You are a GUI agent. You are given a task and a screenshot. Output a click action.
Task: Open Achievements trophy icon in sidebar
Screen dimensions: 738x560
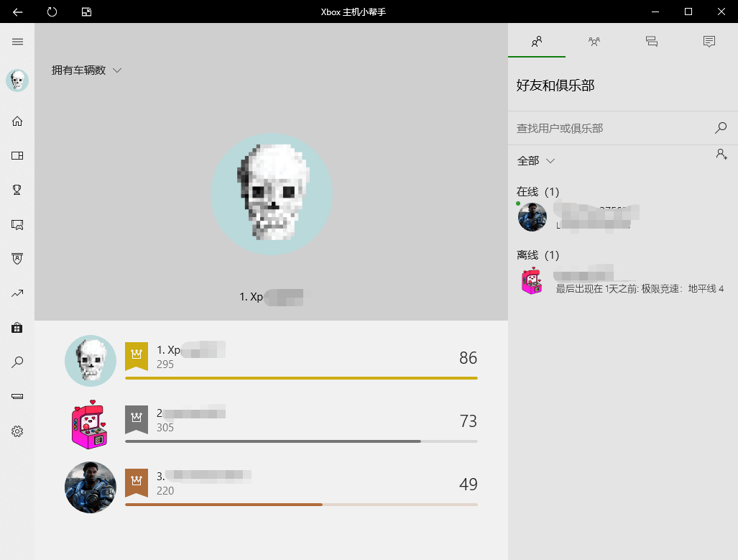coord(17,190)
